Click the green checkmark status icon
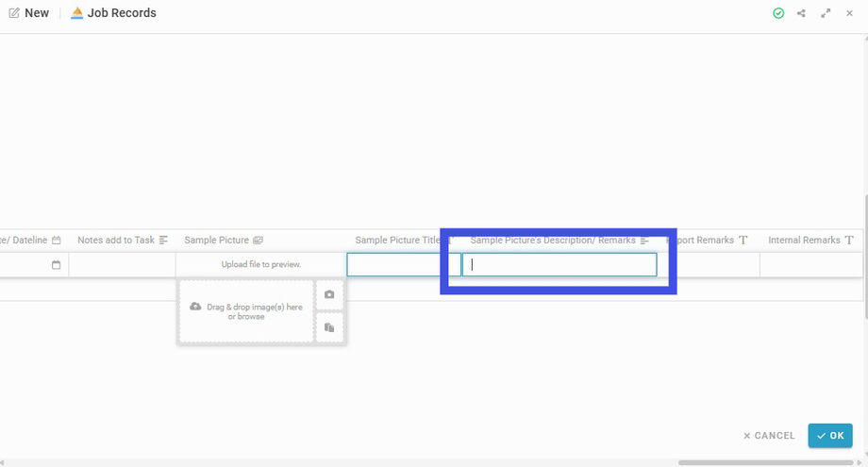 point(778,13)
